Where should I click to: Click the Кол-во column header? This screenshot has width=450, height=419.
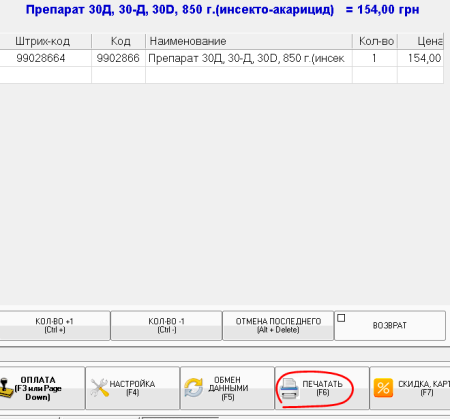pos(375,41)
